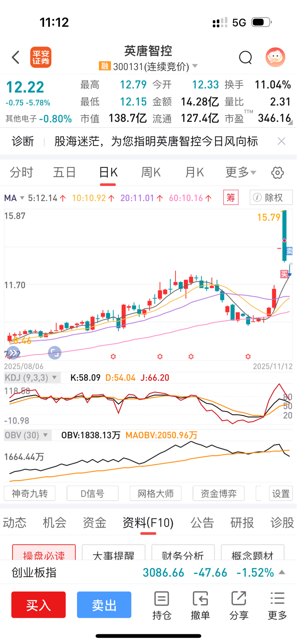Tap the current price 12.22

click(x=25, y=87)
